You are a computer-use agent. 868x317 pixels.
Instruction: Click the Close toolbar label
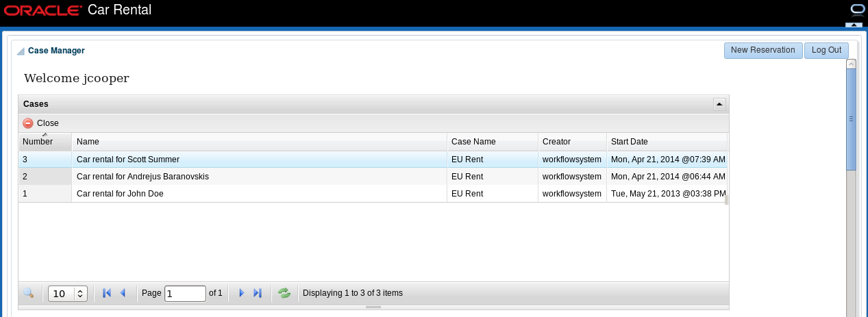(x=48, y=123)
